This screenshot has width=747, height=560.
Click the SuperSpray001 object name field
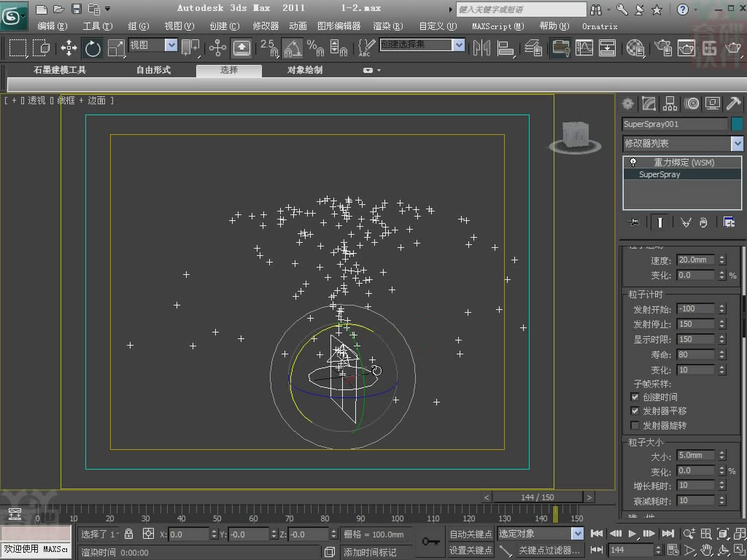click(675, 124)
